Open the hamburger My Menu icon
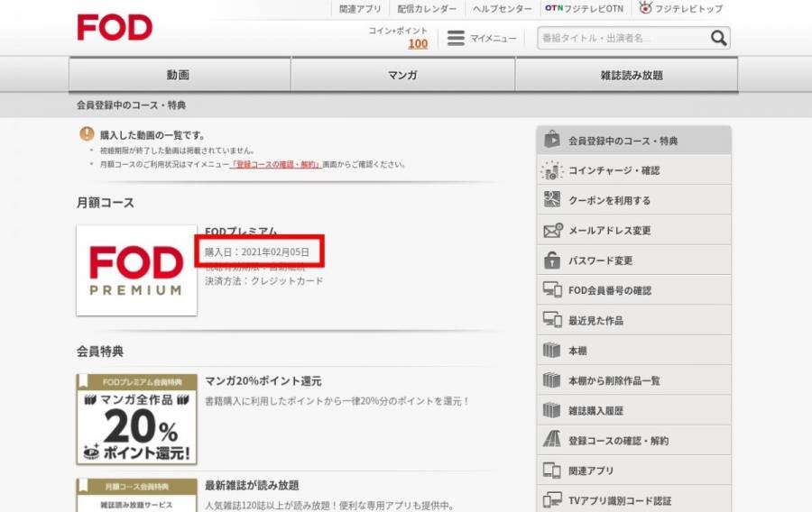Viewport: 812px width, 512px height. (x=456, y=38)
